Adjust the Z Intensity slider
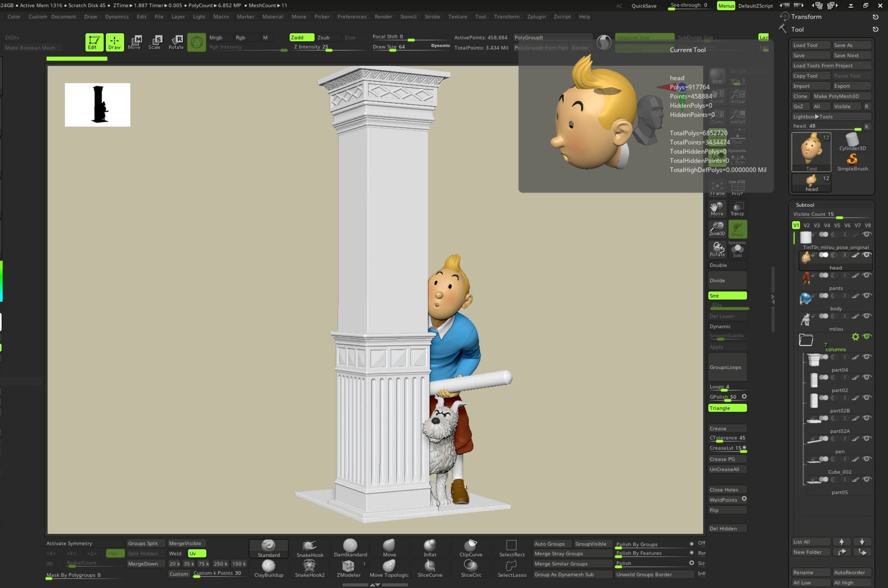This screenshot has width=888, height=588. 329,47
